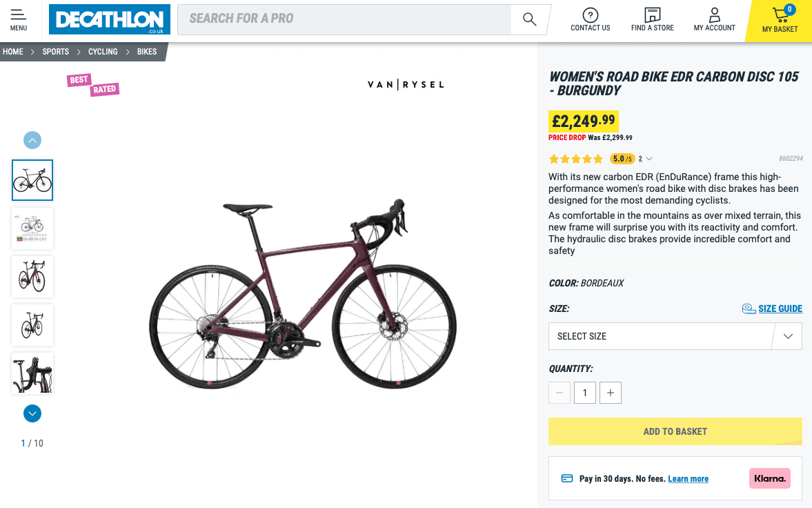This screenshot has height=508, width=812.
Task: Click Add to Basket button
Action: pyautogui.click(x=675, y=431)
